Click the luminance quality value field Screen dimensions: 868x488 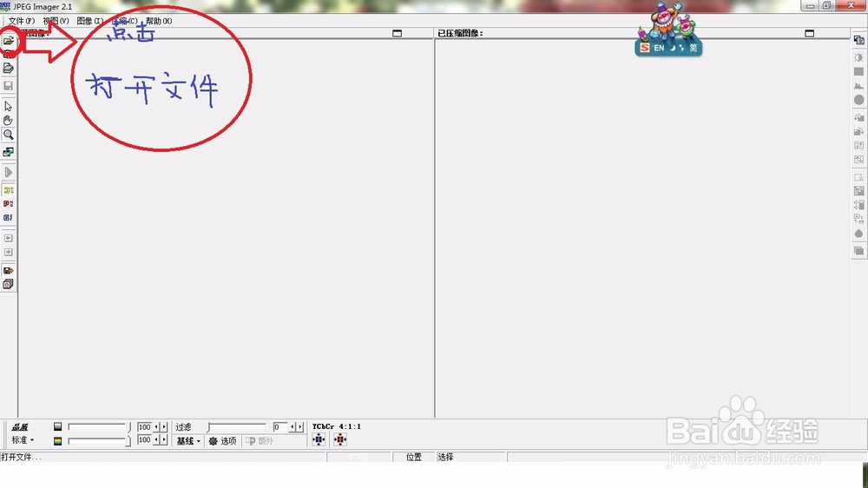(144, 426)
